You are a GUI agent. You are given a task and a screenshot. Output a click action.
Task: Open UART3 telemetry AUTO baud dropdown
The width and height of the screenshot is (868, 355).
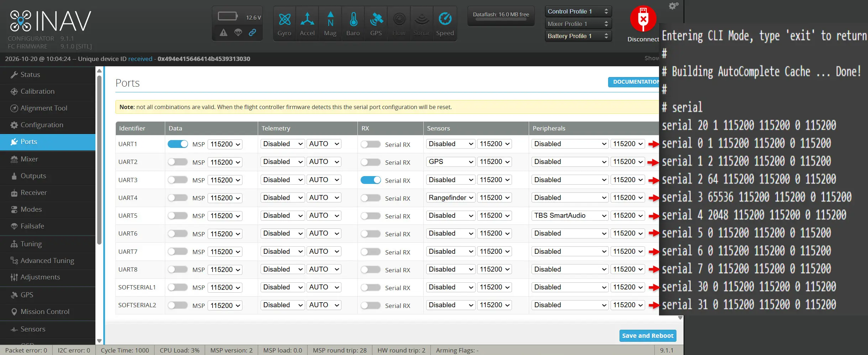click(324, 180)
